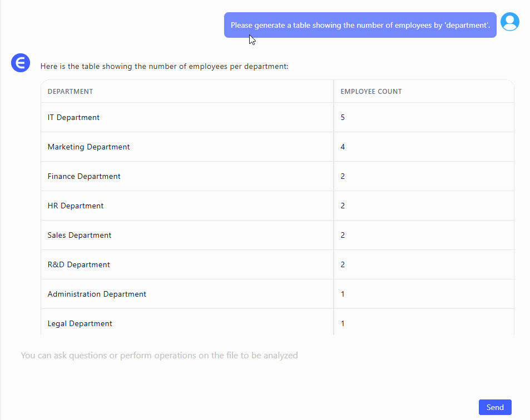
Task: Click the user profile avatar icon
Action: 509,22
